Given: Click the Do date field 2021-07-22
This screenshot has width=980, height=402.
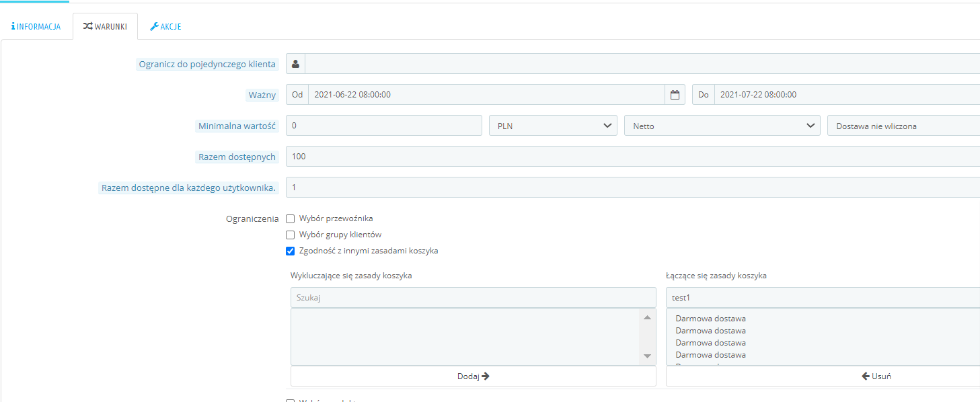Looking at the screenshot, I should [x=847, y=95].
